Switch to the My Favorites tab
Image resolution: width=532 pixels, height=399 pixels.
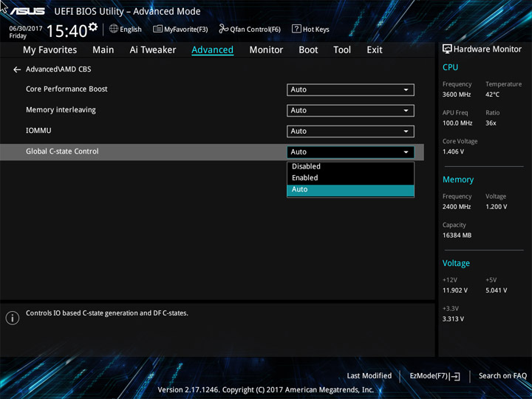pos(50,50)
